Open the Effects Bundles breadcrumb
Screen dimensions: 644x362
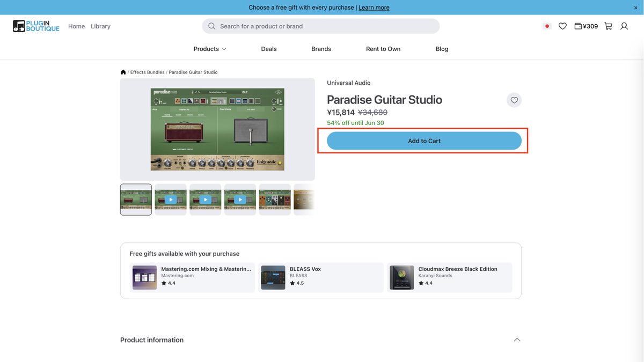(x=147, y=72)
